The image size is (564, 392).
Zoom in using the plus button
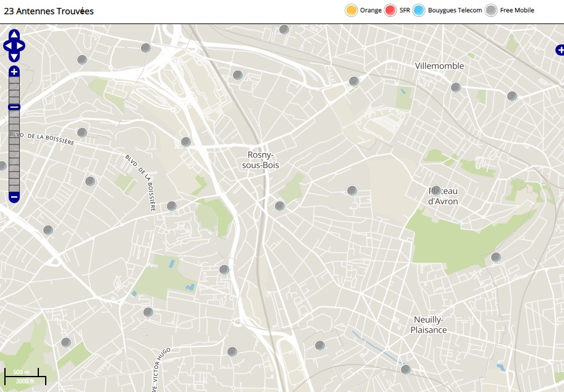click(x=14, y=72)
